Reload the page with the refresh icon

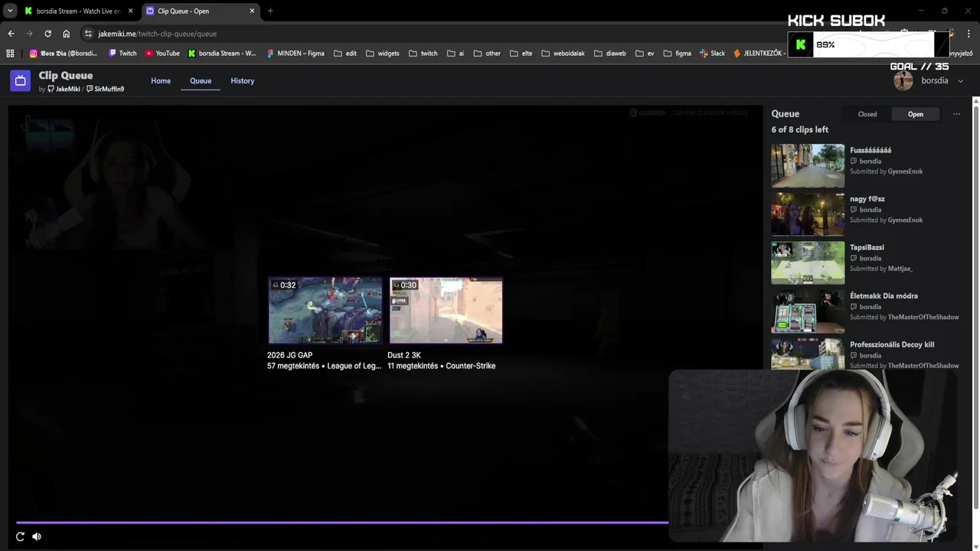tap(47, 34)
